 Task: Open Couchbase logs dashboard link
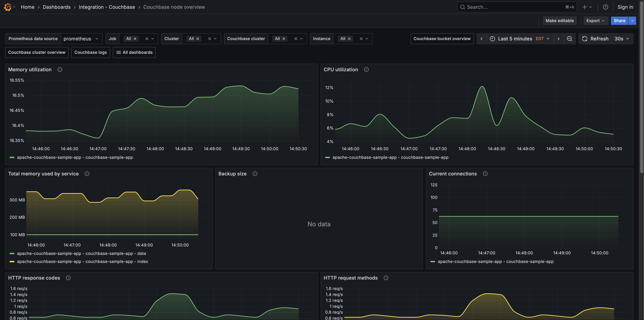(91, 52)
